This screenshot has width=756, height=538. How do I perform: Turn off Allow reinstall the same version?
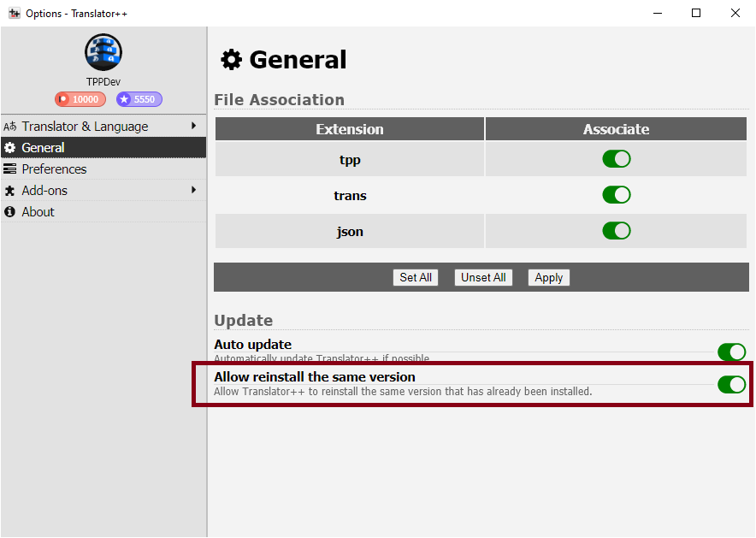[731, 385]
